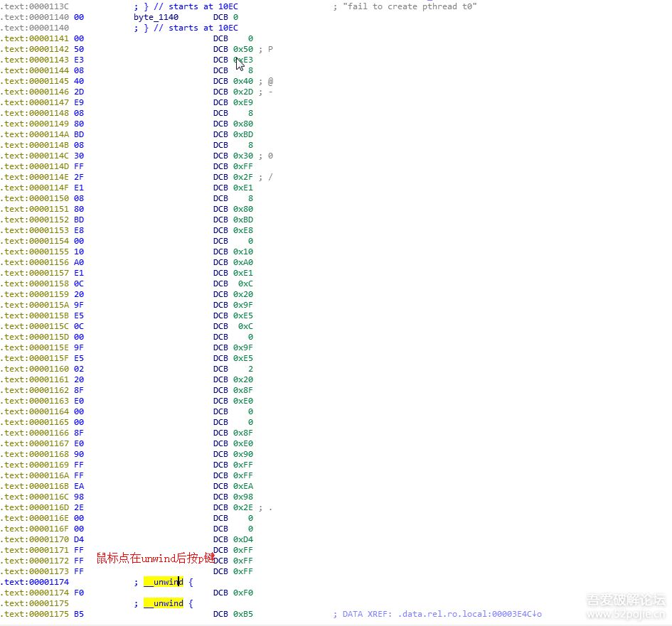Click DCB 0xEA operand

[x=243, y=487]
